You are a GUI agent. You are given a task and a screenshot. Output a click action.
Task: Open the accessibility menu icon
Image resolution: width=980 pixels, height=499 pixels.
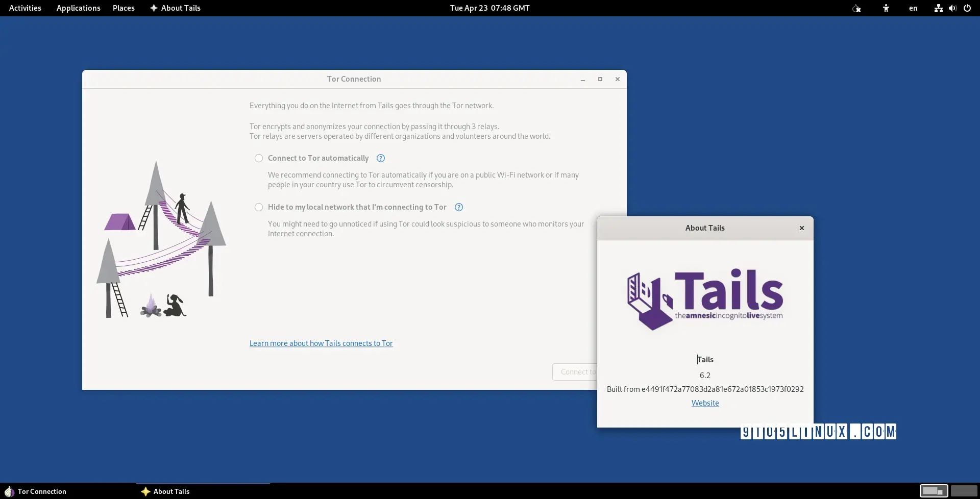[886, 8]
